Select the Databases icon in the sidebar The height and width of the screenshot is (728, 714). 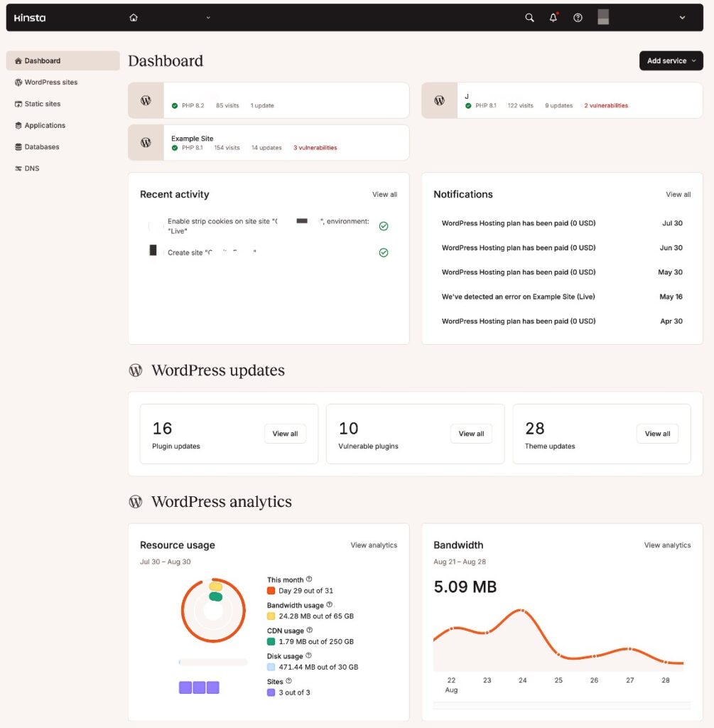click(18, 146)
